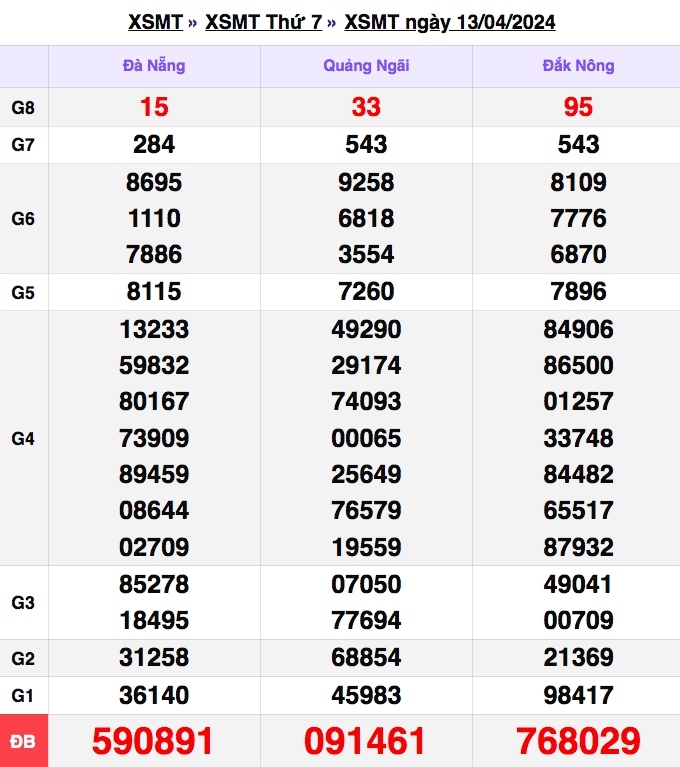Click the G4 number 73909
The width and height of the screenshot is (680, 767).
click(x=154, y=438)
